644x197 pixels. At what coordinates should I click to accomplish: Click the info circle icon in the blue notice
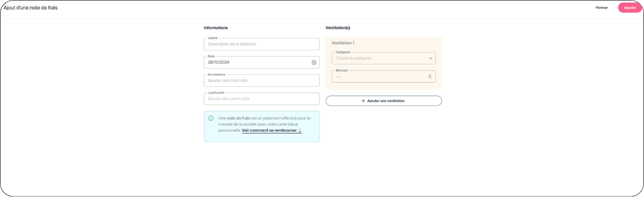click(x=211, y=118)
